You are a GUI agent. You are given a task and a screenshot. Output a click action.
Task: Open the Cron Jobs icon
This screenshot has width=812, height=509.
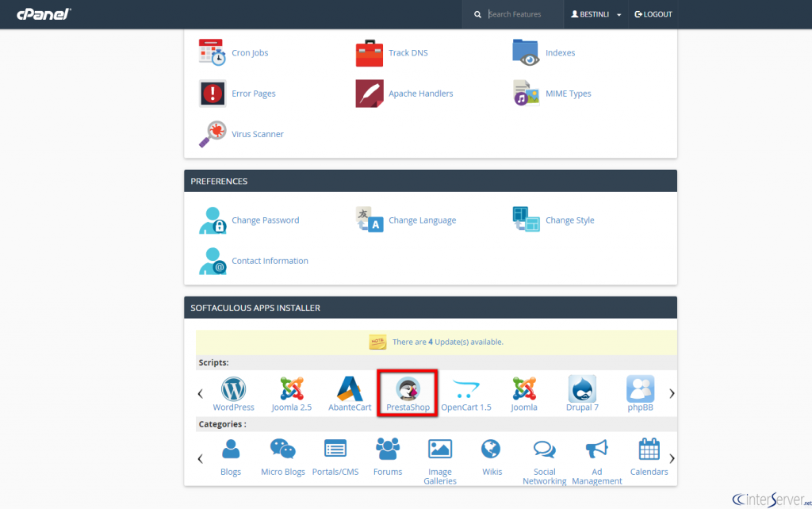213,52
